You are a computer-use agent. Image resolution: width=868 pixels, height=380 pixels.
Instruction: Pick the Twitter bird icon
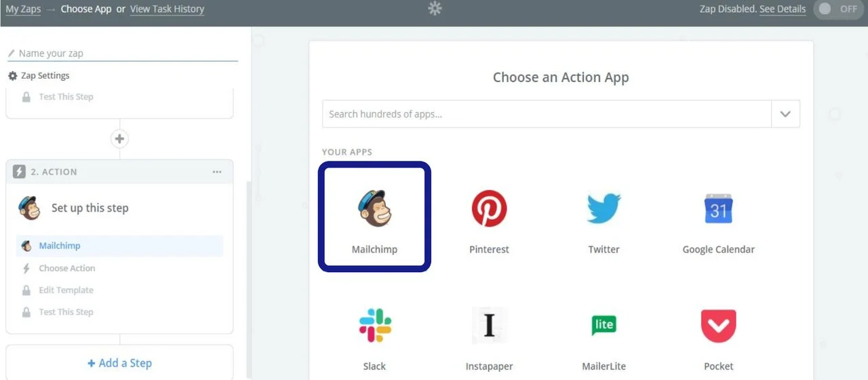tap(604, 208)
